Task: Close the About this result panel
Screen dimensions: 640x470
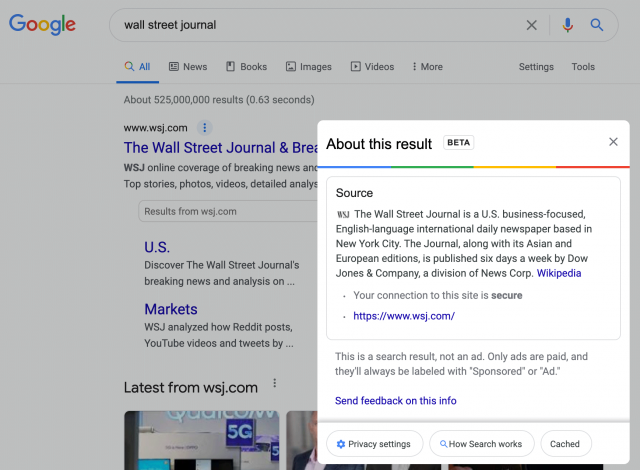Action: (x=613, y=142)
